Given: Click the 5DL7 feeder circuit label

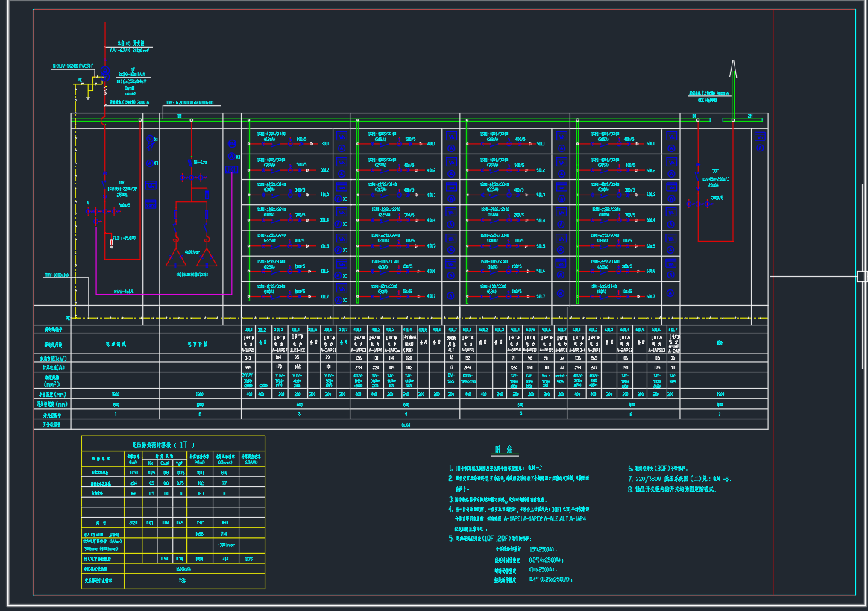Looking at the screenshot, I should [540, 296].
